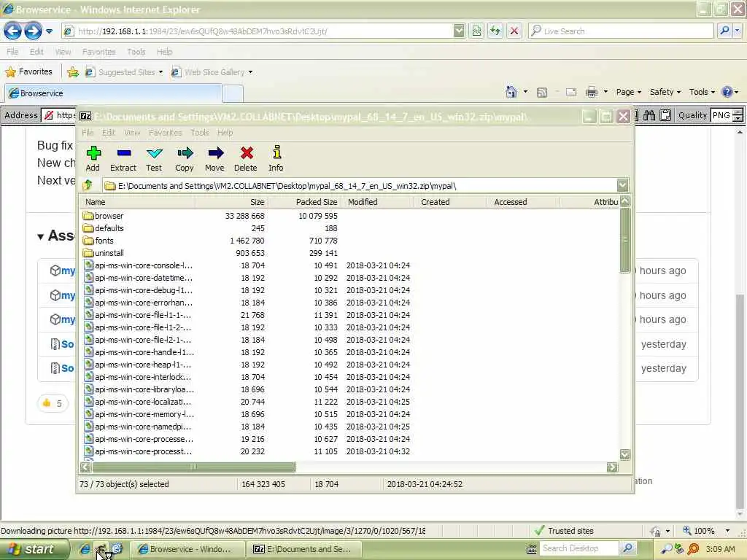Click the Browservice clipboard icon
The height and width of the screenshot is (560, 747).
click(665, 115)
